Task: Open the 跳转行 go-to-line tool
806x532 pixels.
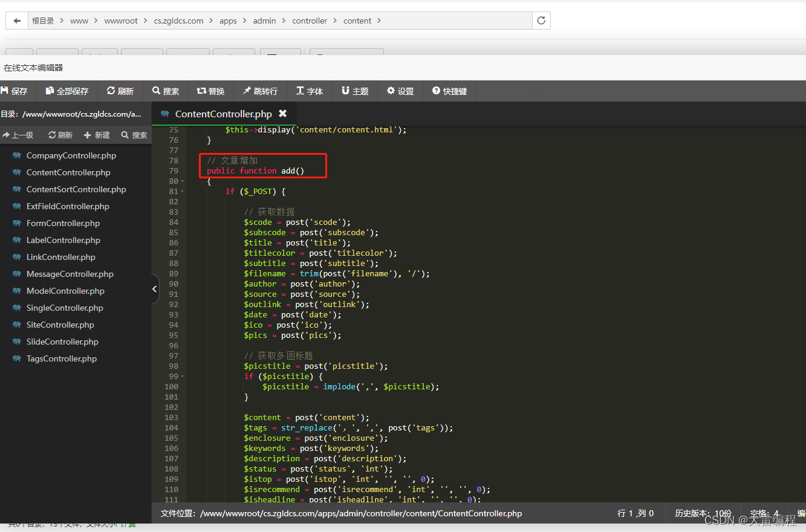Action: coord(260,91)
